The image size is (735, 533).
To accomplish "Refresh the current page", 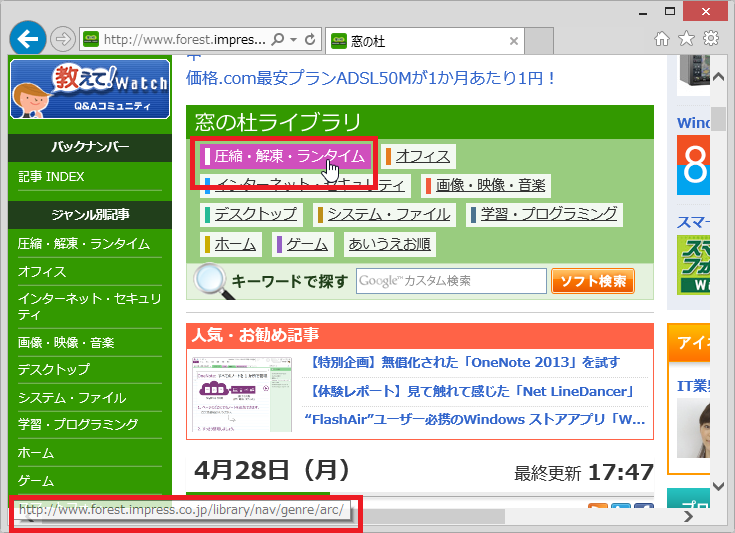I will 310,39.
